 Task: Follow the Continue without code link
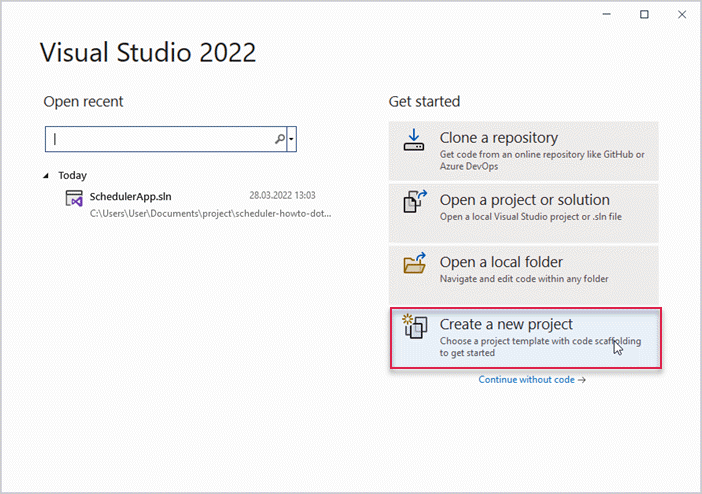(532, 380)
